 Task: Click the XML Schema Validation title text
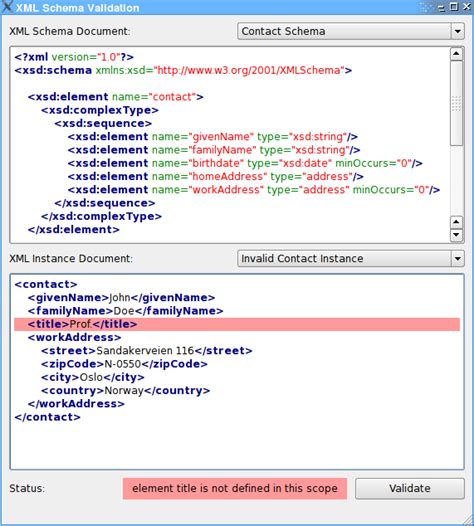(77, 8)
